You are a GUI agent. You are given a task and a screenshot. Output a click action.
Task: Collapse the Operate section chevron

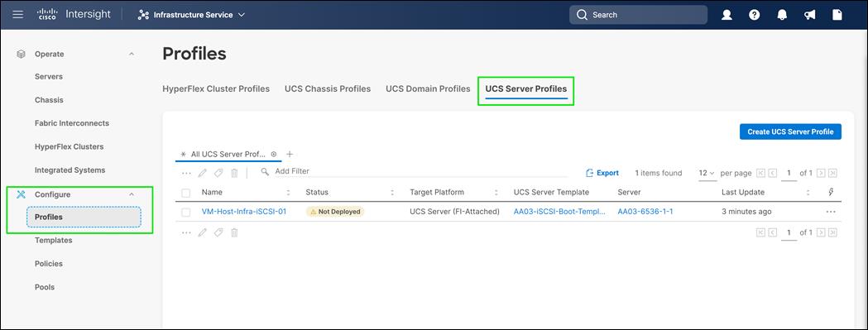tap(132, 55)
